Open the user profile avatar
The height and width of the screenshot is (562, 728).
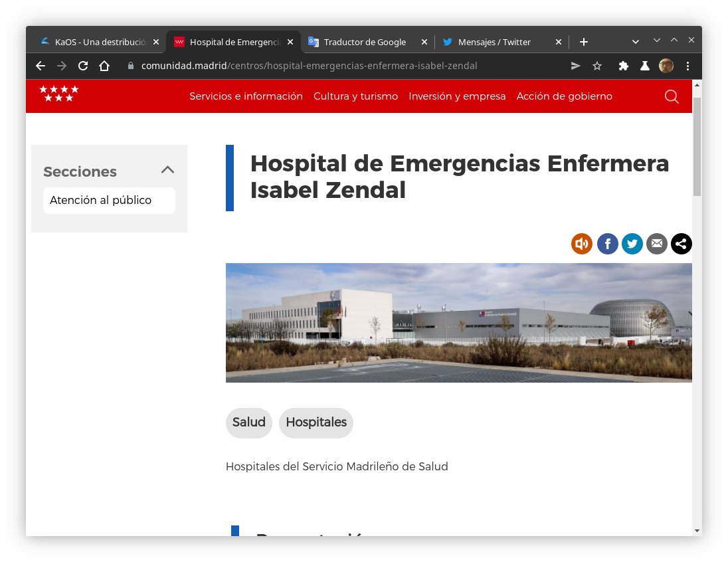666,66
